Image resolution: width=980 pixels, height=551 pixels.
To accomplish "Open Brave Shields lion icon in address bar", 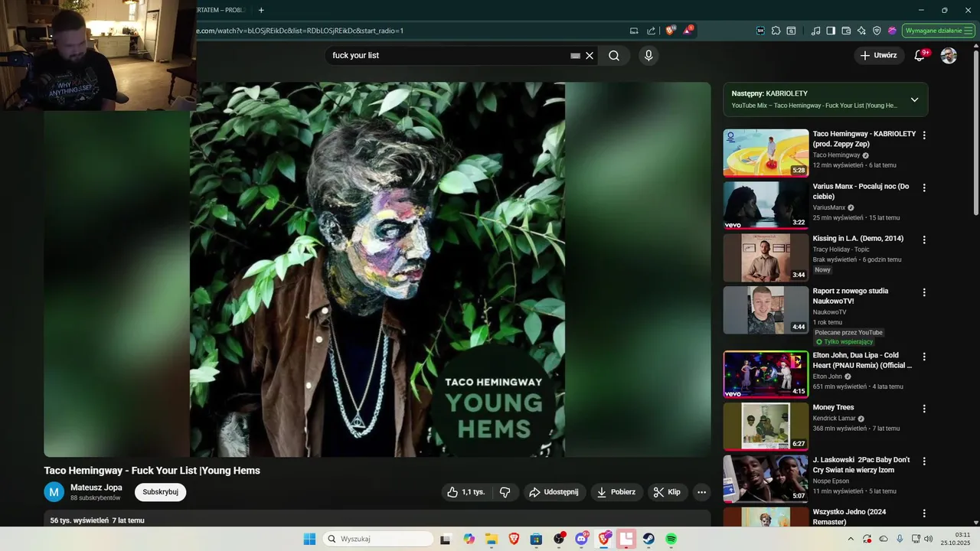I will point(671,31).
